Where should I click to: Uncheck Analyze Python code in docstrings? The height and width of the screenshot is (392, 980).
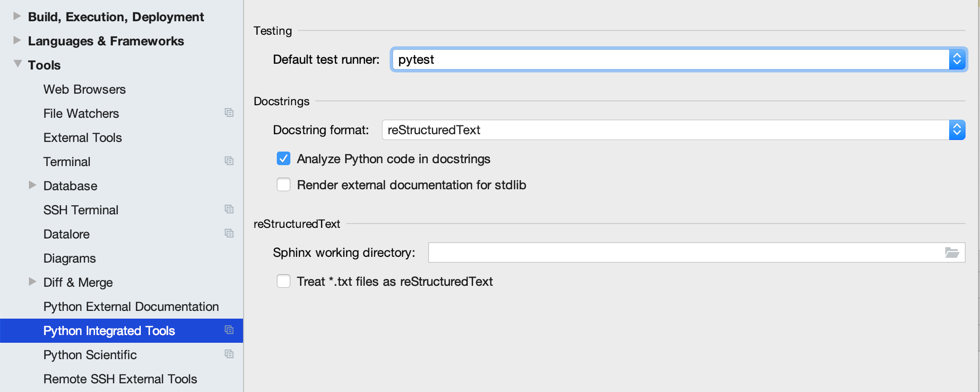pos(284,158)
